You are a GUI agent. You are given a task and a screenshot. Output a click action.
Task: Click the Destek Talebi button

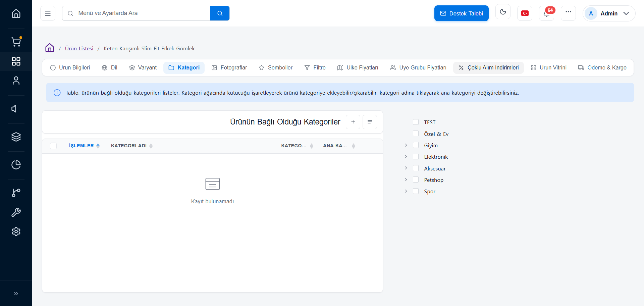pos(461,13)
